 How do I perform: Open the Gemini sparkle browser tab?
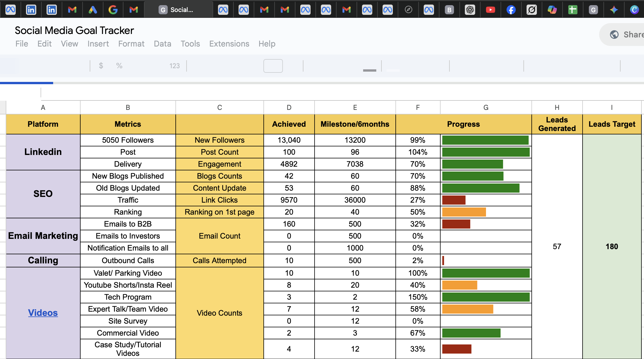click(x=614, y=10)
